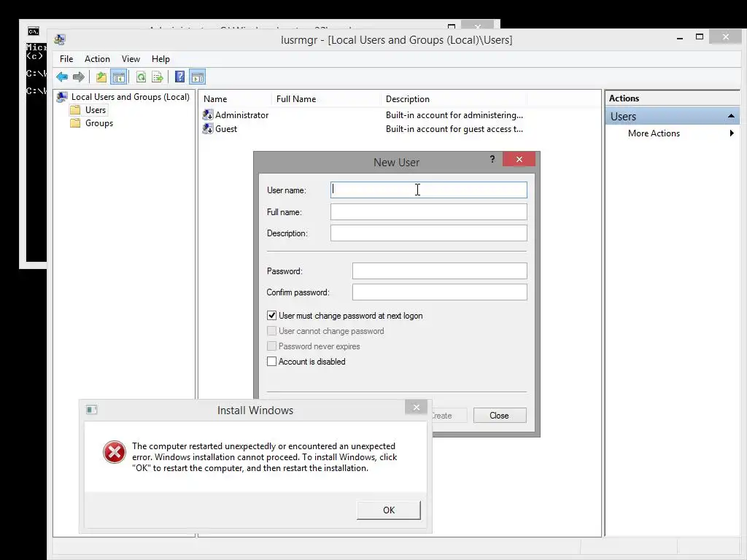Select Local Users and Groups (Local) node
The width and height of the screenshot is (747, 560).
coord(130,97)
